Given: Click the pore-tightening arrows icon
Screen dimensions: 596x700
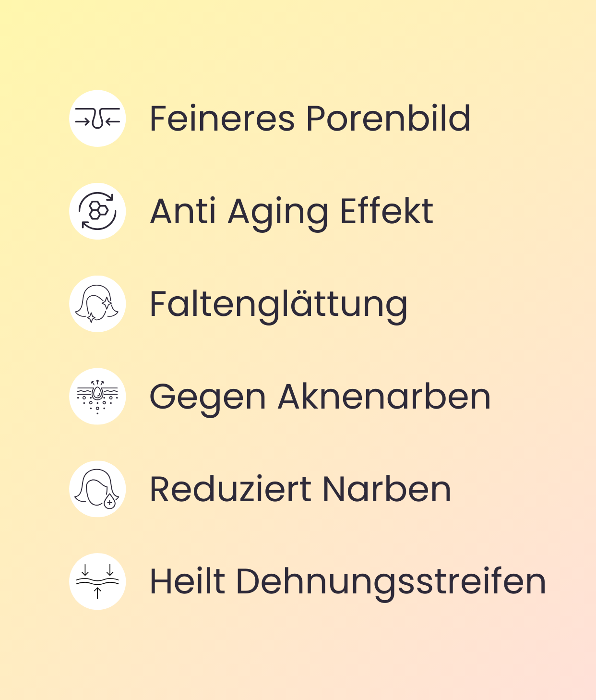Looking at the screenshot, I should (x=97, y=119).
